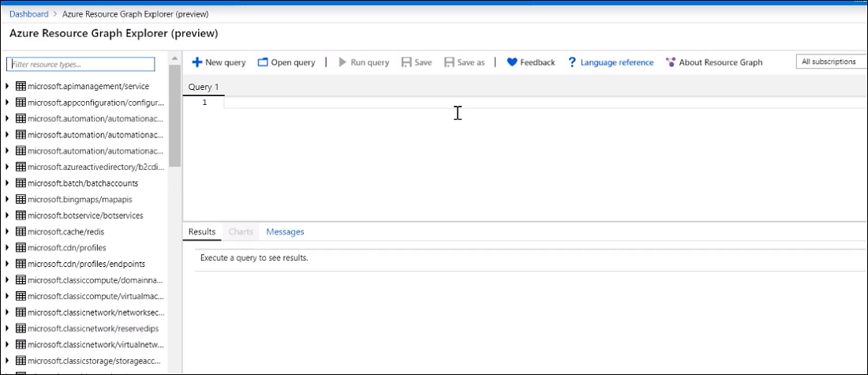This screenshot has width=868, height=375.
Task: Expand the microsoft.azureactivedirectory/b2cdi node
Action: point(6,167)
